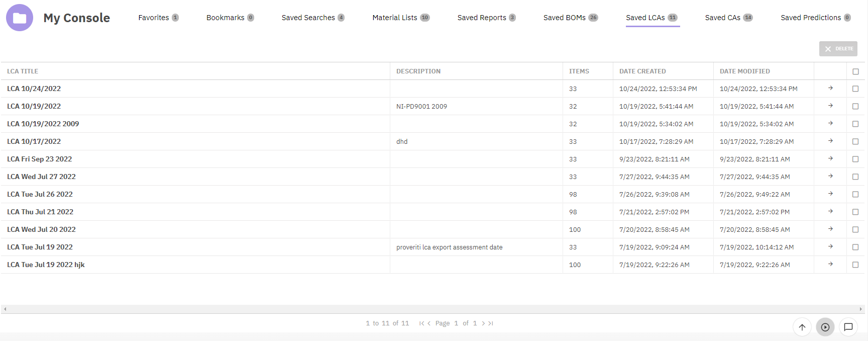Click the scroll-to-top arrow button
This screenshot has height=341, width=868.
point(802,327)
